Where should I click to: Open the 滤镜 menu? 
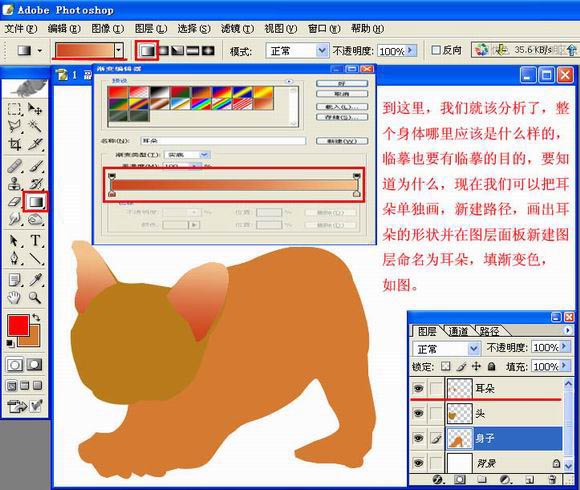pos(237,28)
